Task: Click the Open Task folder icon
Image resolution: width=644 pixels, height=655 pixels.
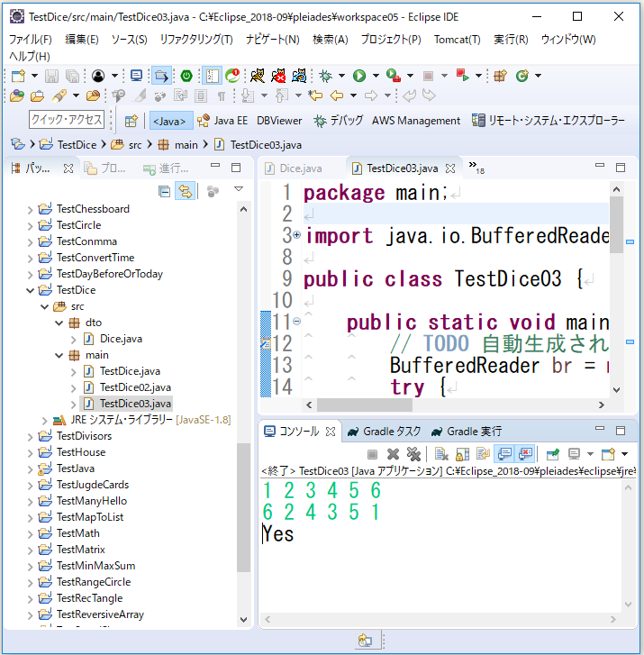Action: click(x=37, y=96)
